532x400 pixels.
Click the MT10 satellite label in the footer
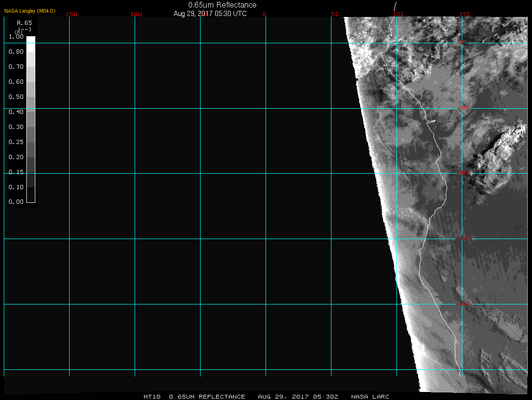pos(152,397)
